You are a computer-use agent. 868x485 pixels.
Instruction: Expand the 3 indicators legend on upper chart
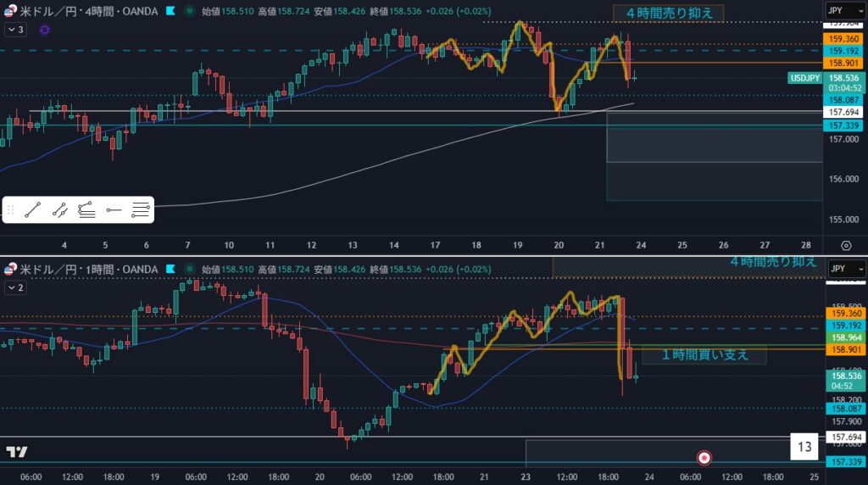(x=15, y=30)
